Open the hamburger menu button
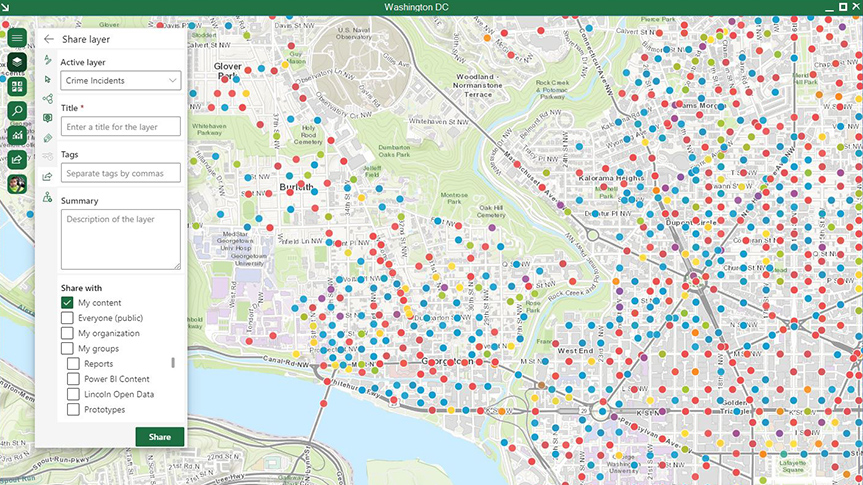This screenshot has height=485, width=863. tap(17, 38)
